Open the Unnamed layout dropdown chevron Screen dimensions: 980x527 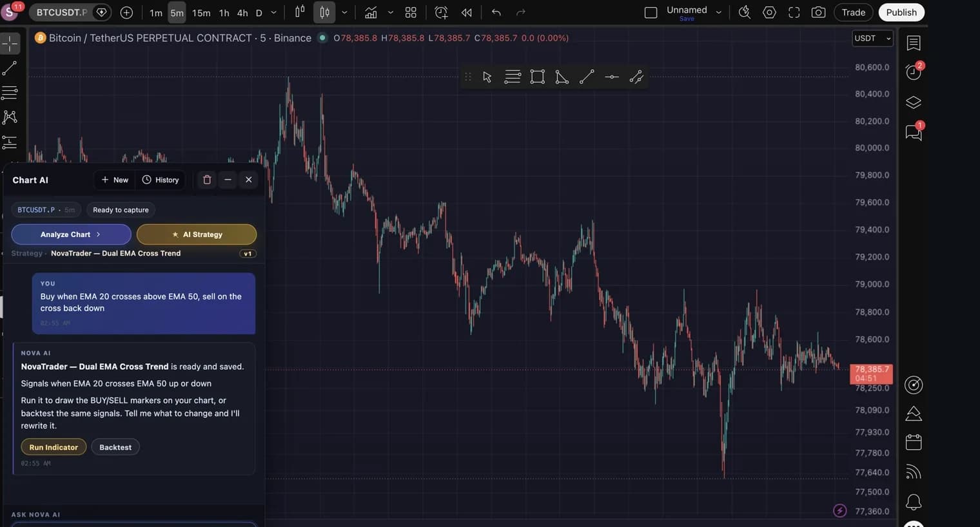click(x=718, y=12)
